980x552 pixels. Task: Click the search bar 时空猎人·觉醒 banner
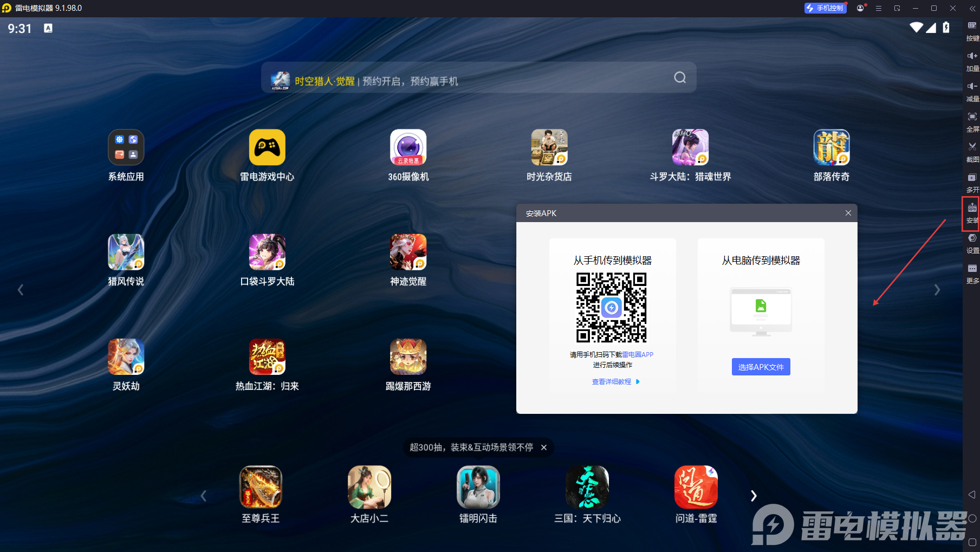[479, 77]
